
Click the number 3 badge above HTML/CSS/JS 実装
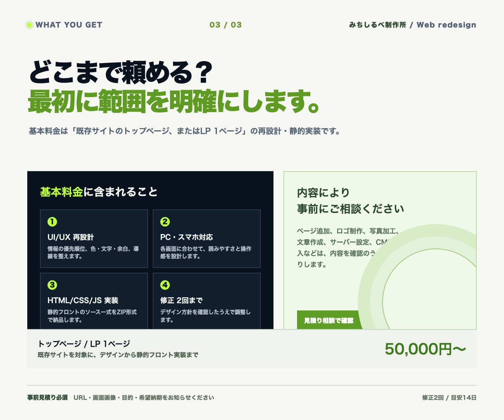point(52,285)
